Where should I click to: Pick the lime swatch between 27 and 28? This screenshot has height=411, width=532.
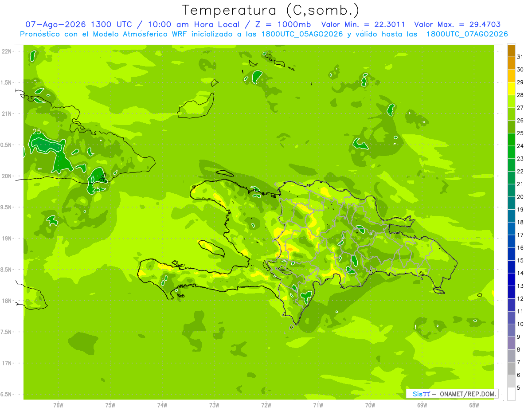click(511, 102)
